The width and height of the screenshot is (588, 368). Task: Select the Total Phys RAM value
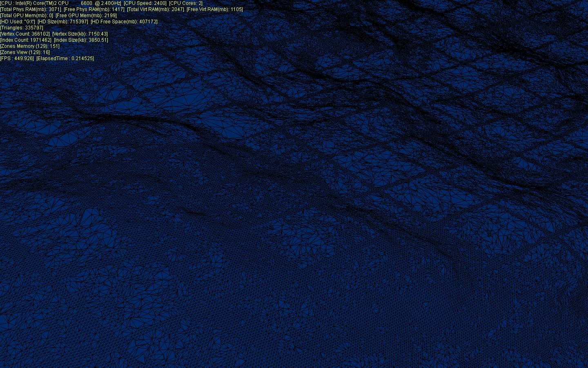31,9
